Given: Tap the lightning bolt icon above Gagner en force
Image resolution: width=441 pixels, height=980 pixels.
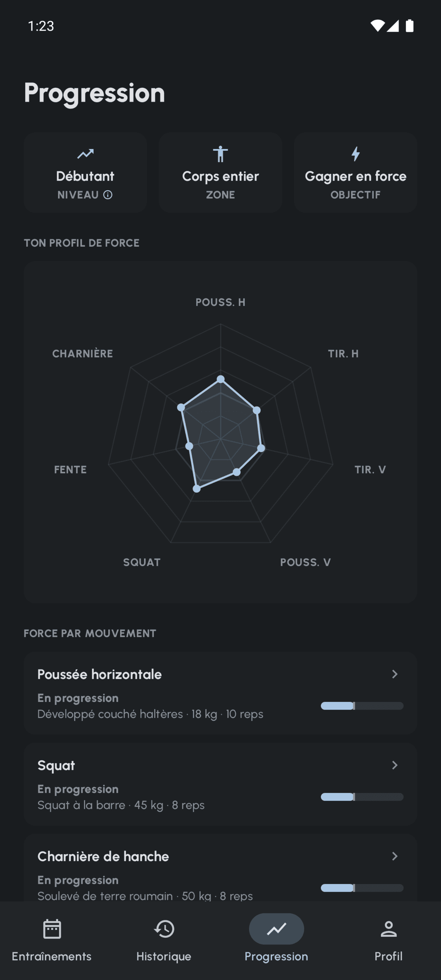Looking at the screenshot, I should (x=356, y=154).
